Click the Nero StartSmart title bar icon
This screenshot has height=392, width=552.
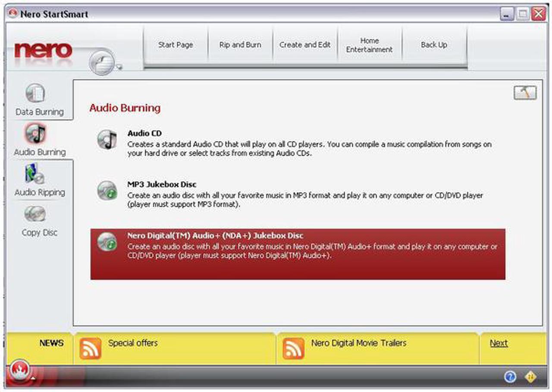13,14
